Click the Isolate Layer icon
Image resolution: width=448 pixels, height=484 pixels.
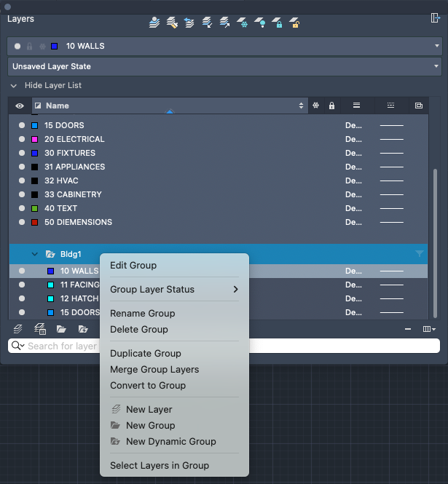pyautogui.click(x=207, y=23)
